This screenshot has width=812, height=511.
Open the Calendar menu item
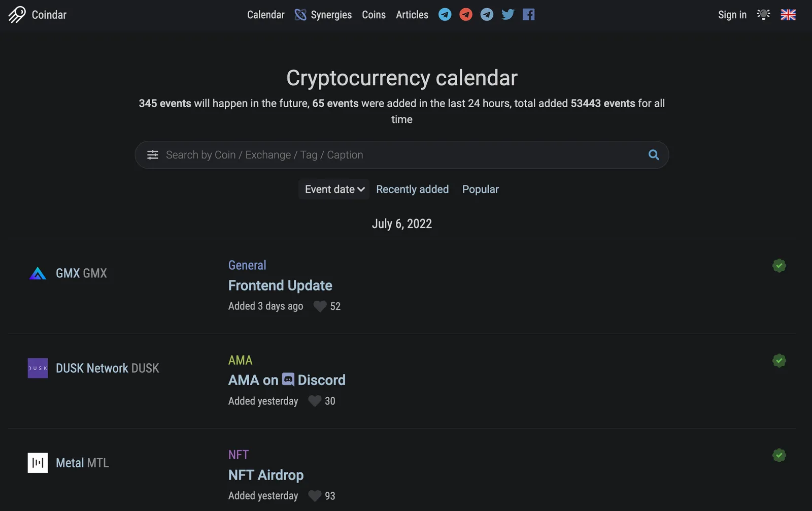(x=265, y=15)
